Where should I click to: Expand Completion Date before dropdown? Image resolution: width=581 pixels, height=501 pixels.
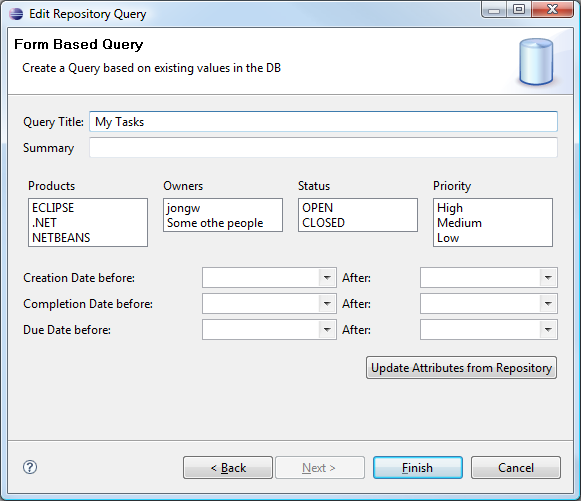pos(327,303)
